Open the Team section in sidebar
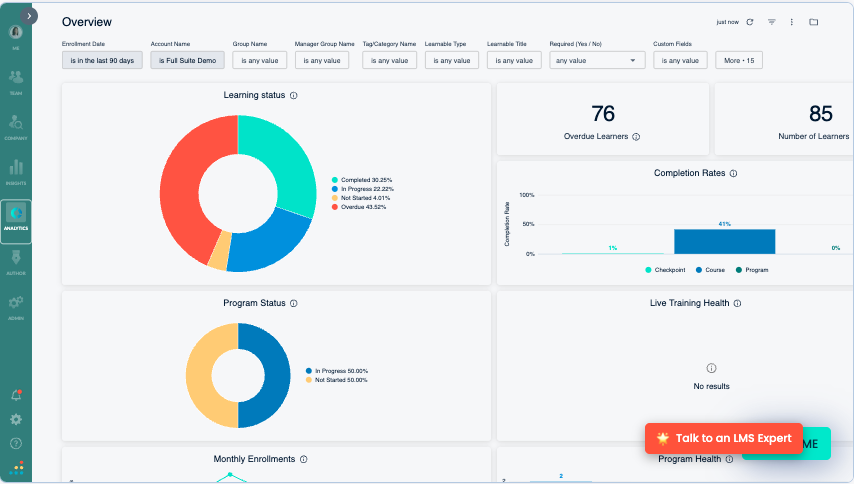 [x=16, y=81]
